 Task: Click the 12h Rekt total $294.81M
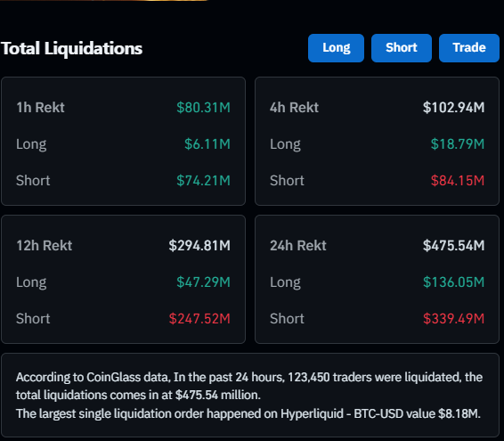[x=199, y=245]
